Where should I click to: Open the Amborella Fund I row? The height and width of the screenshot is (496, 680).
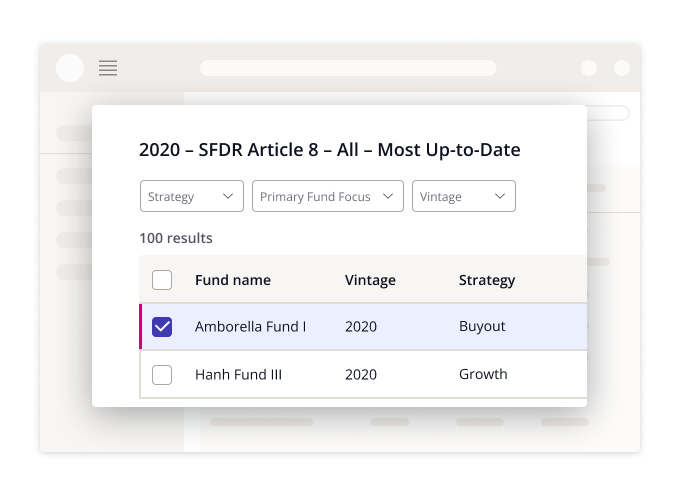tap(250, 327)
